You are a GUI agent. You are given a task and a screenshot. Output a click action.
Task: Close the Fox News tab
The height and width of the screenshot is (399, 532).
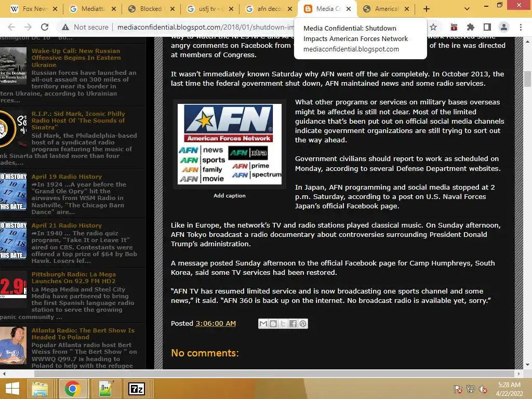(55, 9)
